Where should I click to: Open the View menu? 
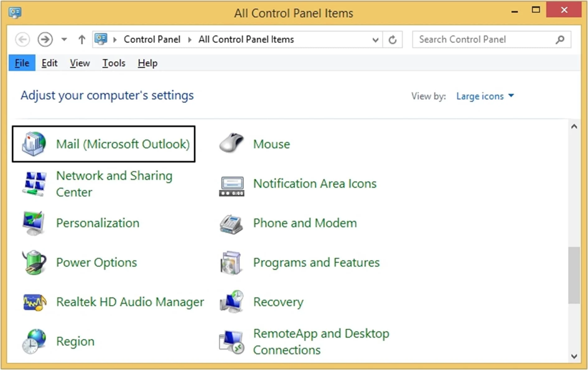pos(80,63)
